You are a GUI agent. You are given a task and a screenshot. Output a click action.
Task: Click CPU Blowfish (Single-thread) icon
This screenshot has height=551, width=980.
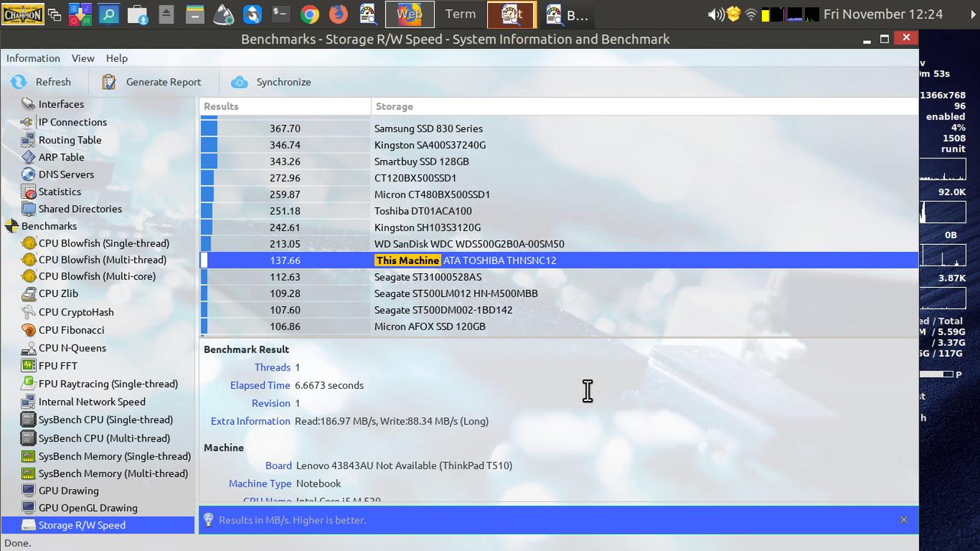pyautogui.click(x=28, y=243)
